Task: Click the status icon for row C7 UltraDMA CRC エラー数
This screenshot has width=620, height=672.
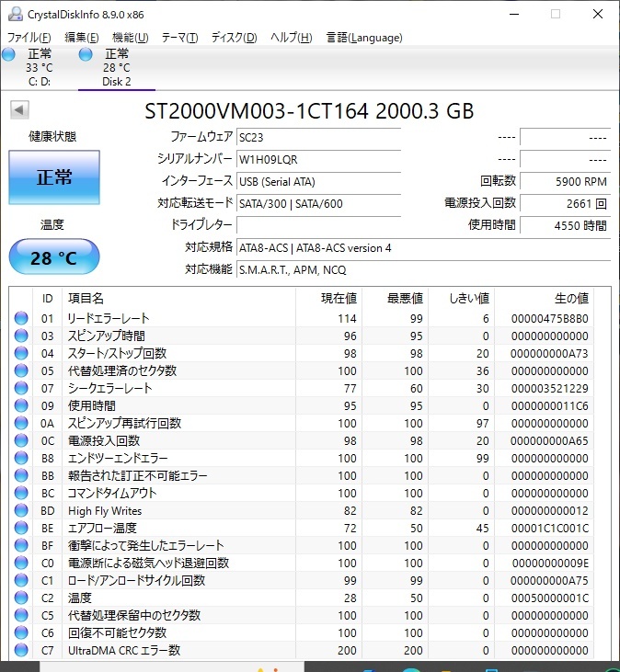Action: [x=21, y=650]
